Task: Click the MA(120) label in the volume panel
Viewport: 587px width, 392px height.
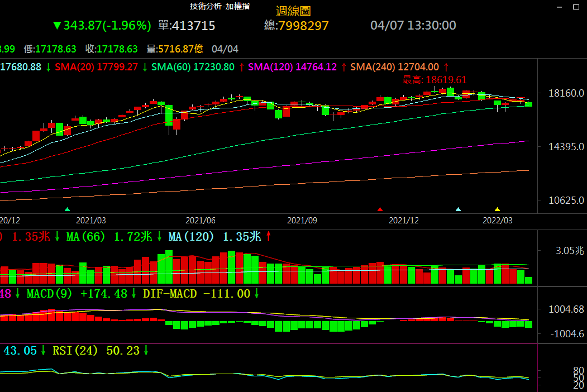Action: 214,237
